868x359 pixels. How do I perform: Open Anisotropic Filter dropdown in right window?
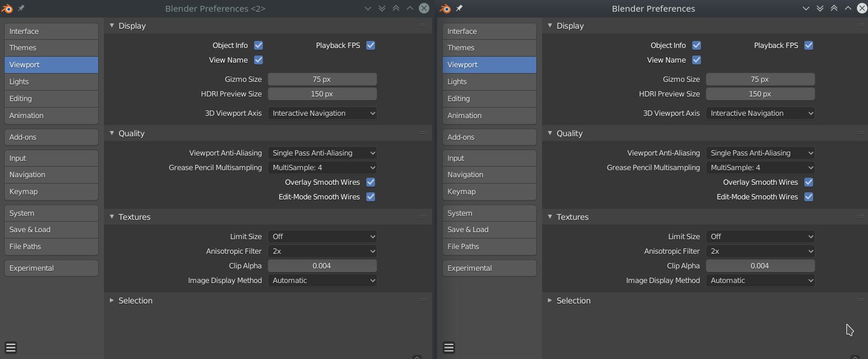(761, 251)
